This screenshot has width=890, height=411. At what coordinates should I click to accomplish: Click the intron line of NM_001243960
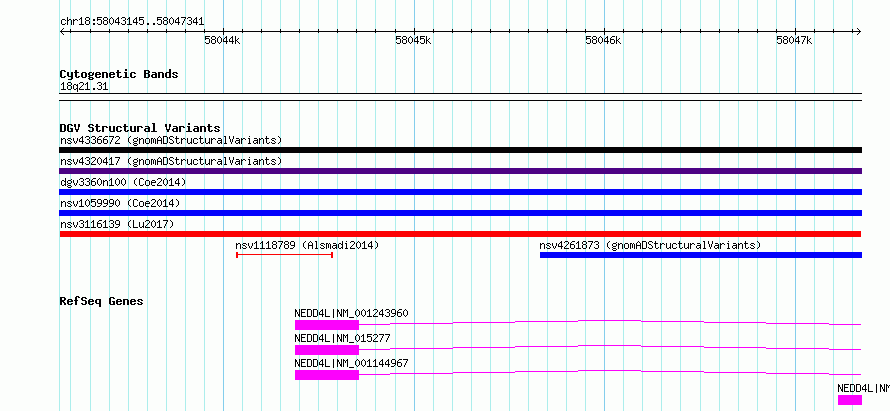pyautogui.click(x=610, y=322)
